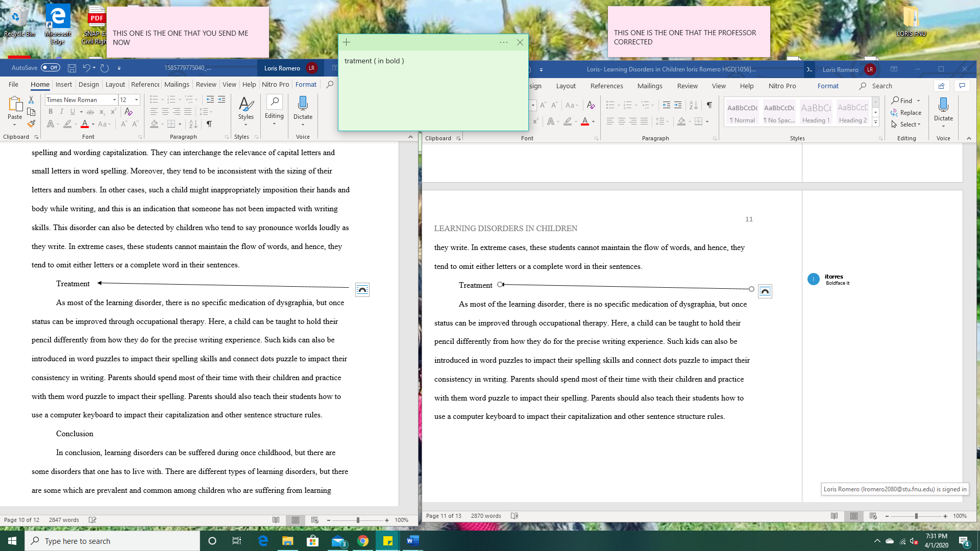Click the Search box in right Word window
This screenshot has height=551, width=980.
[881, 86]
